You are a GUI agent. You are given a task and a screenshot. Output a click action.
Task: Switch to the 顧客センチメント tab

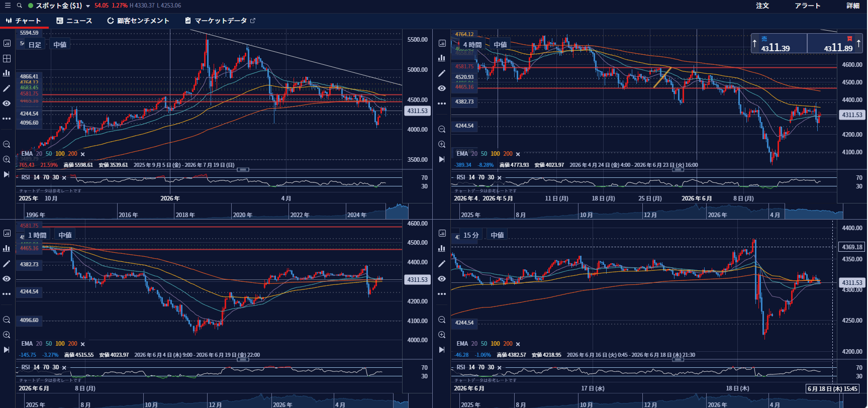(138, 21)
